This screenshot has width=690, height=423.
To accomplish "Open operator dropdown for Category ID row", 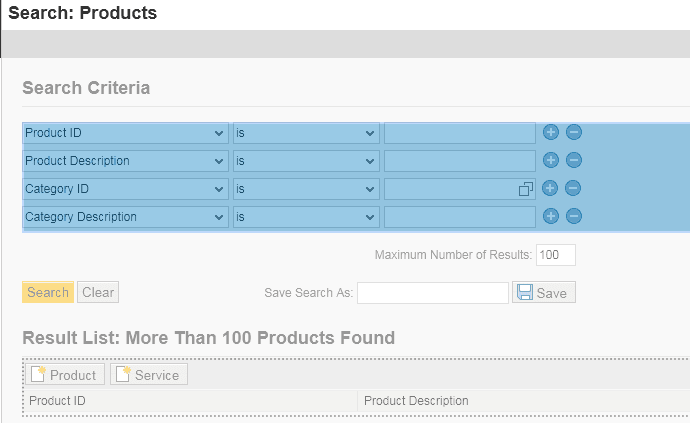I will [306, 189].
